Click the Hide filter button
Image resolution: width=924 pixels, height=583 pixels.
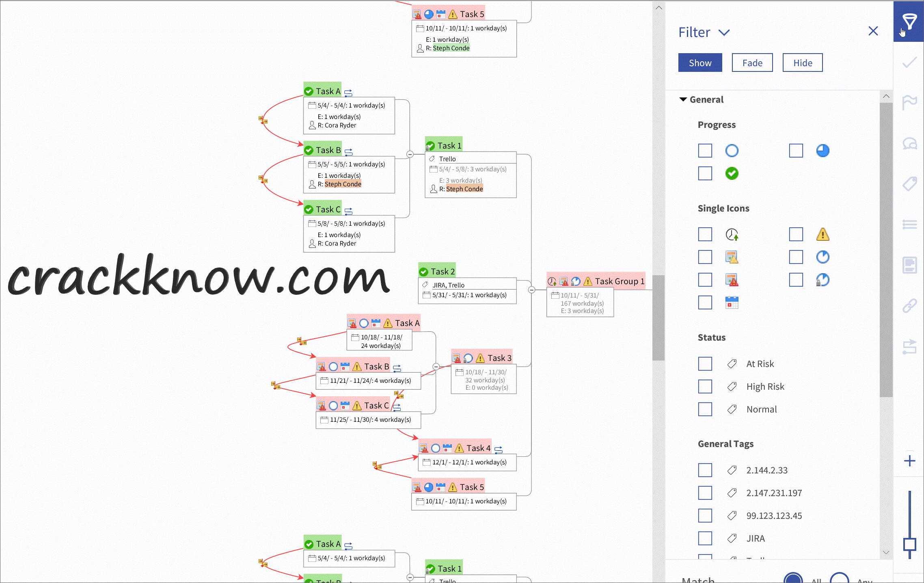click(803, 63)
